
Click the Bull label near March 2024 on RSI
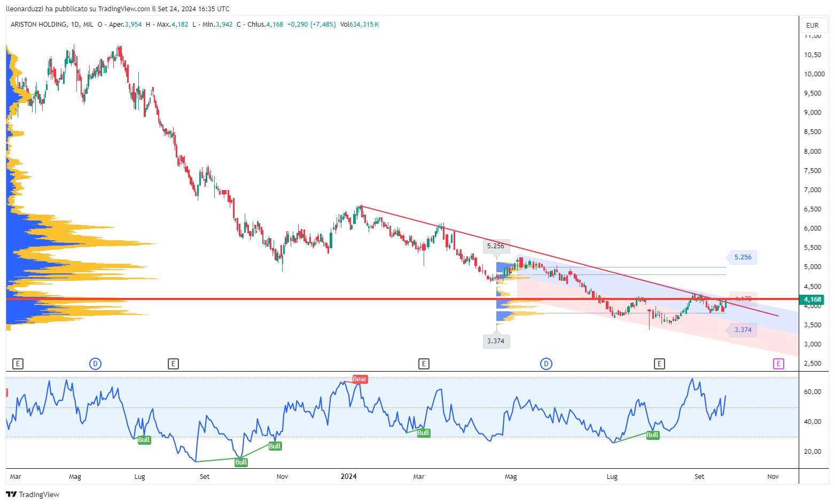423,432
